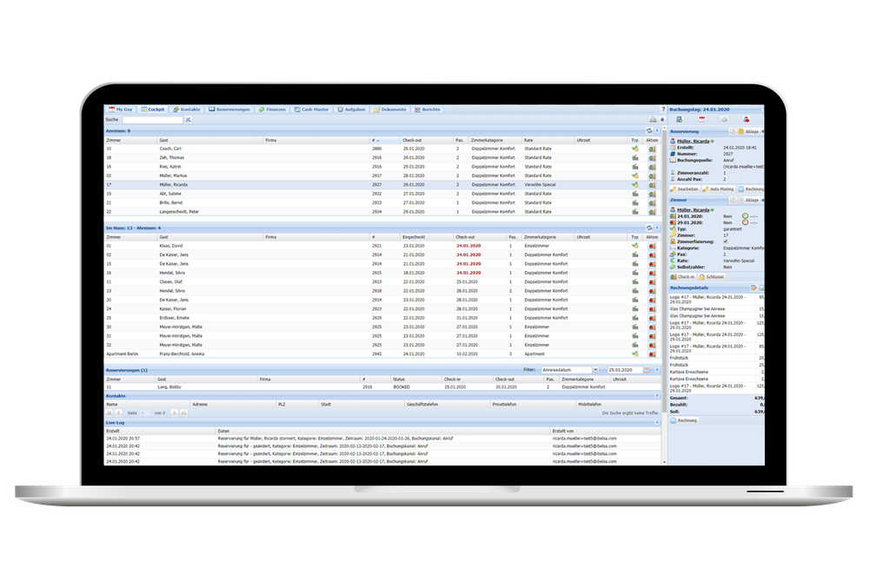Open the Dokumente tab
Screen dimensions: 869x588
coord(390,109)
